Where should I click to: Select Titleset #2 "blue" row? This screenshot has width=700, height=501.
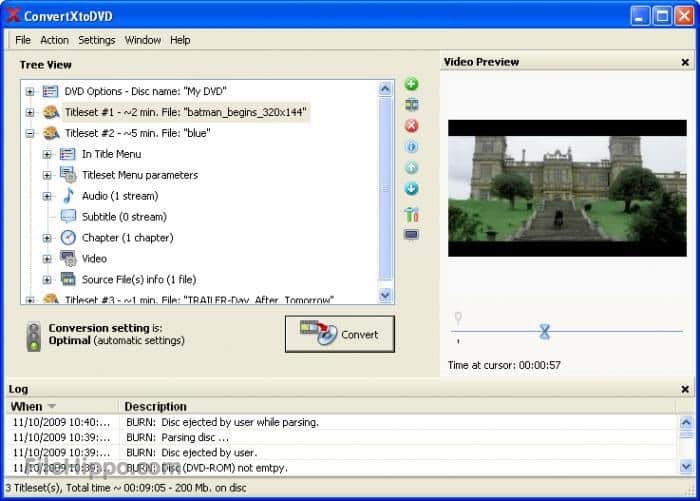(x=138, y=133)
